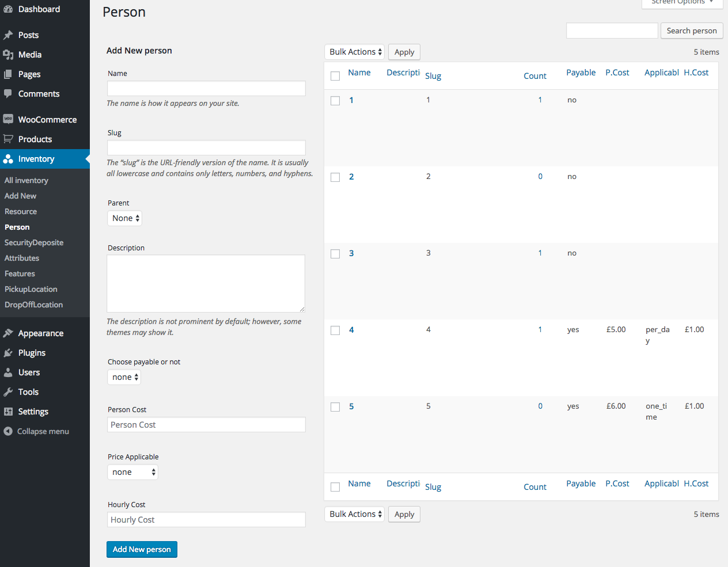The image size is (728, 567).
Task: Click the Dashboard gauge icon
Action: click(x=8, y=9)
